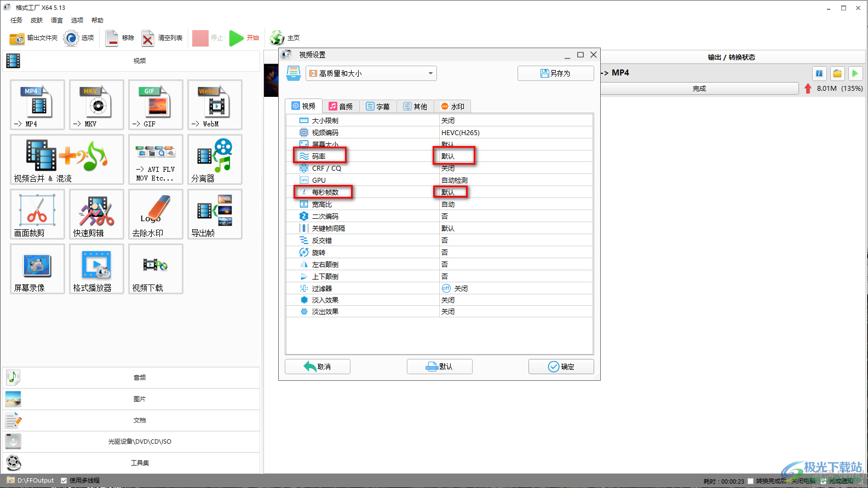Select the -> MKV conversion icon
Screen dimensions: 868x488
tap(96, 104)
